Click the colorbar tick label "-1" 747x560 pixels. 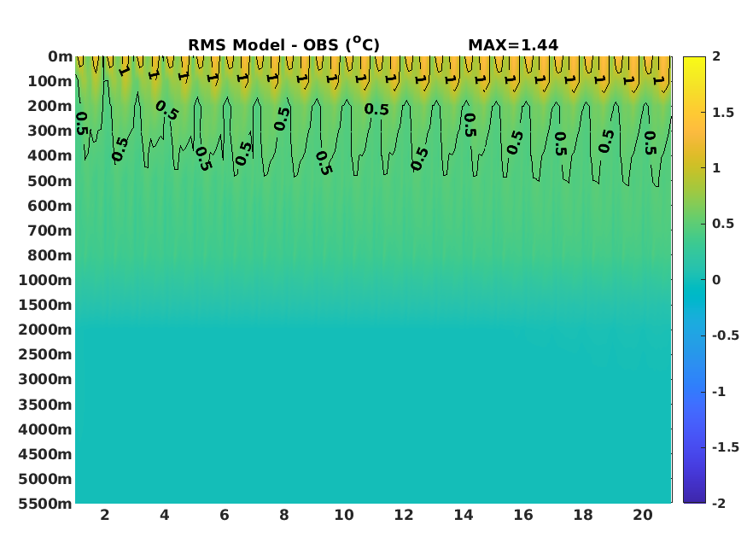tap(719, 392)
